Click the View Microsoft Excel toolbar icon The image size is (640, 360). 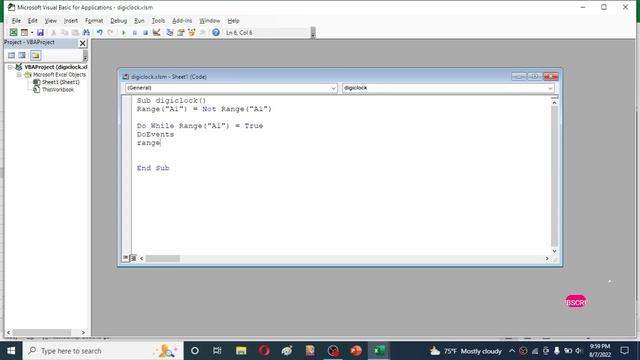point(13,33)
